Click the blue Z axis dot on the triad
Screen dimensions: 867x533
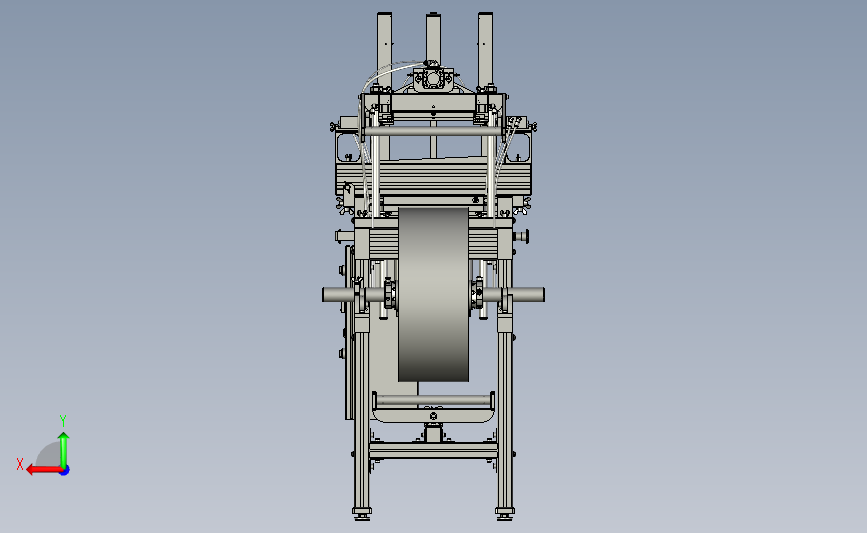(65, 471)
